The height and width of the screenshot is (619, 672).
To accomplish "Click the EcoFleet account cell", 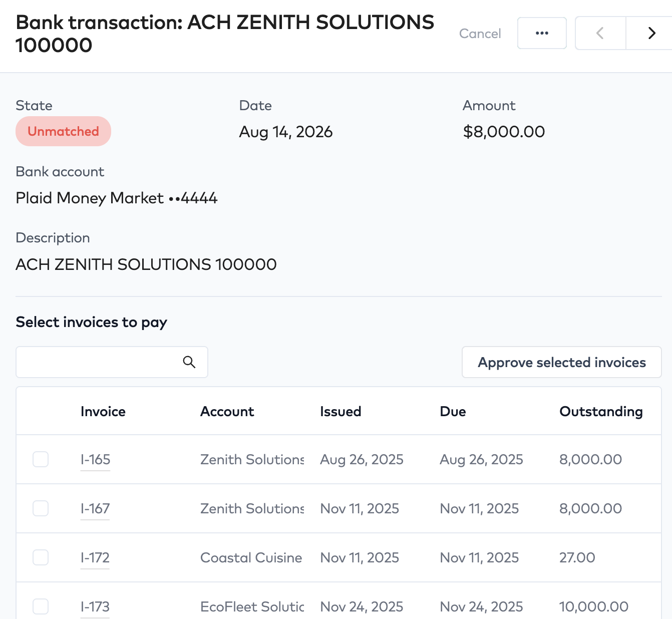I will pos(252,606).
